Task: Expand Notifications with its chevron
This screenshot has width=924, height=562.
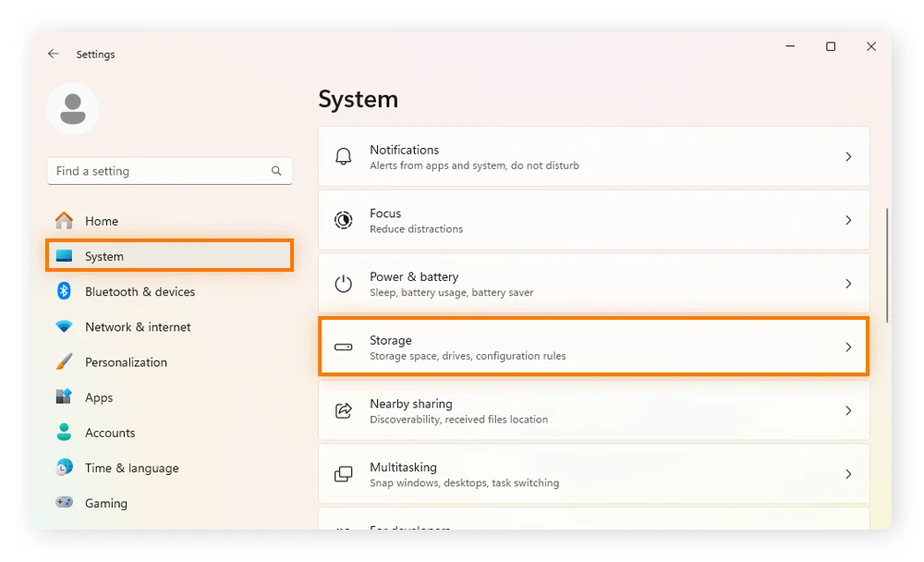Action: click(848, 157)
